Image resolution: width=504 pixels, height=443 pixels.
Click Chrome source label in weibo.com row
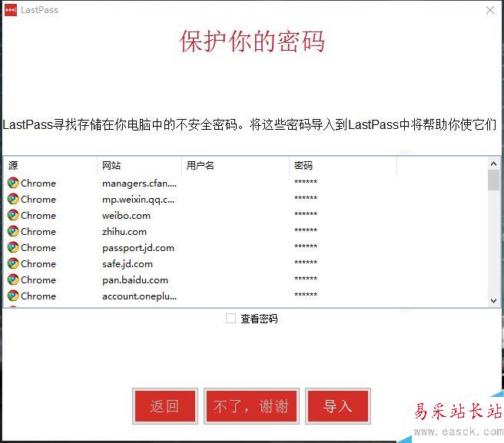tap(38, 216)
